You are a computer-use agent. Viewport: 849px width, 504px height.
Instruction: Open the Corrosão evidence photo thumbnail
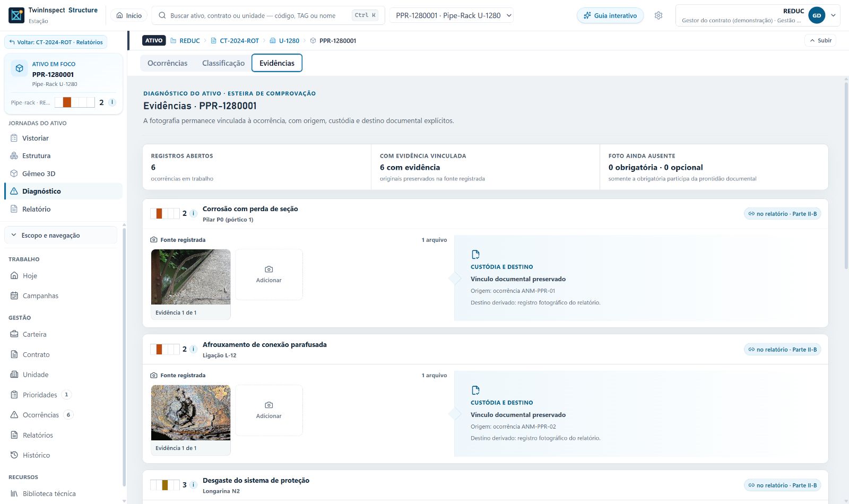(191, 277)
